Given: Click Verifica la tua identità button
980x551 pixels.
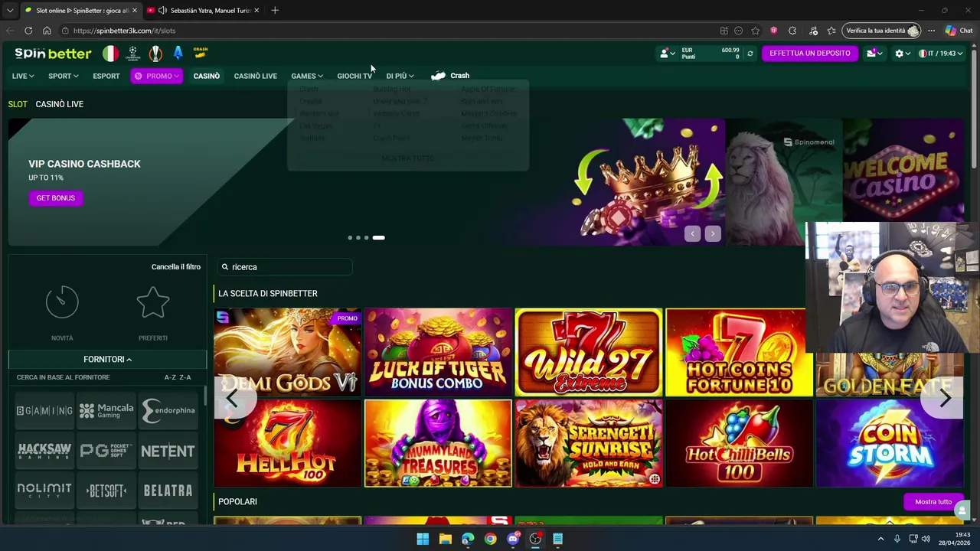Looking at the screenshot, I should click(882, 31).
